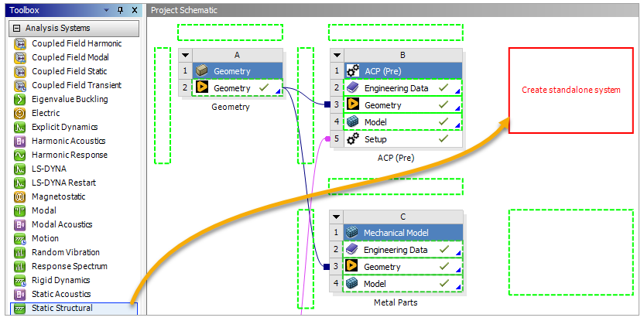Click the Coupled Field Modal icon
This screenshot has height=321, width=644.
(x=19, y=57)
